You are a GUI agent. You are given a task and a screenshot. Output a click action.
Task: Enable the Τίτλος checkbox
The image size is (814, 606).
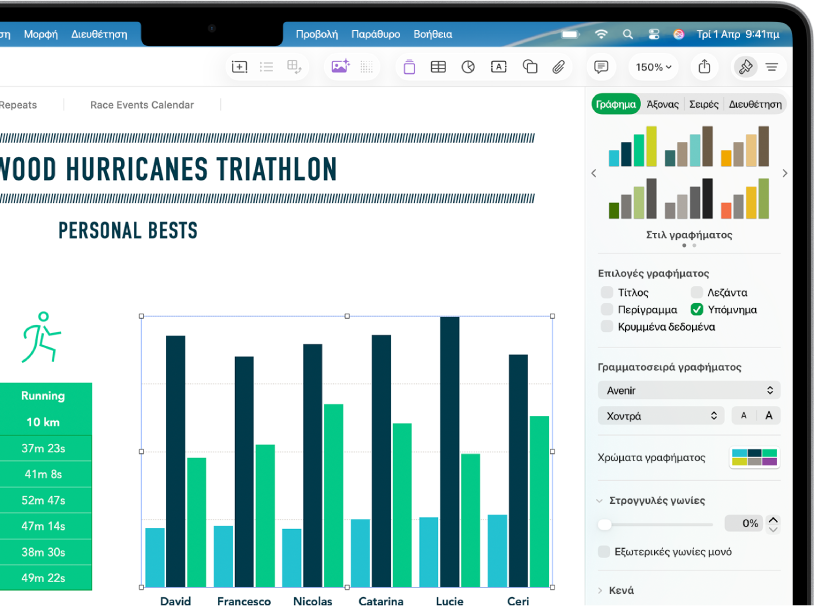[606, 292]
